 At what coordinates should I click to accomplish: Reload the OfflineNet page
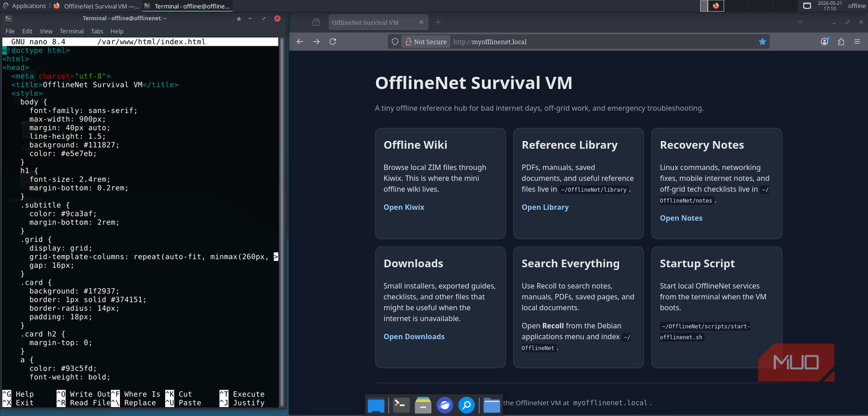click(x=332, y=42)
